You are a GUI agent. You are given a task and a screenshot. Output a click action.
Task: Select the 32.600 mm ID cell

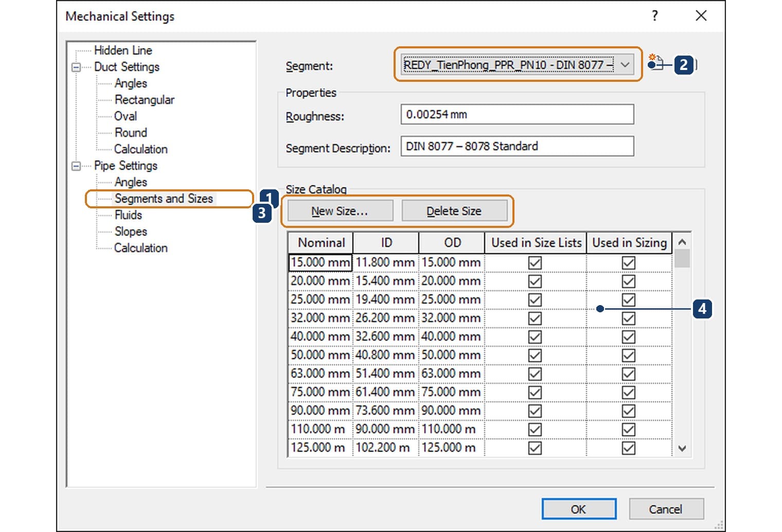click(386, 336)
